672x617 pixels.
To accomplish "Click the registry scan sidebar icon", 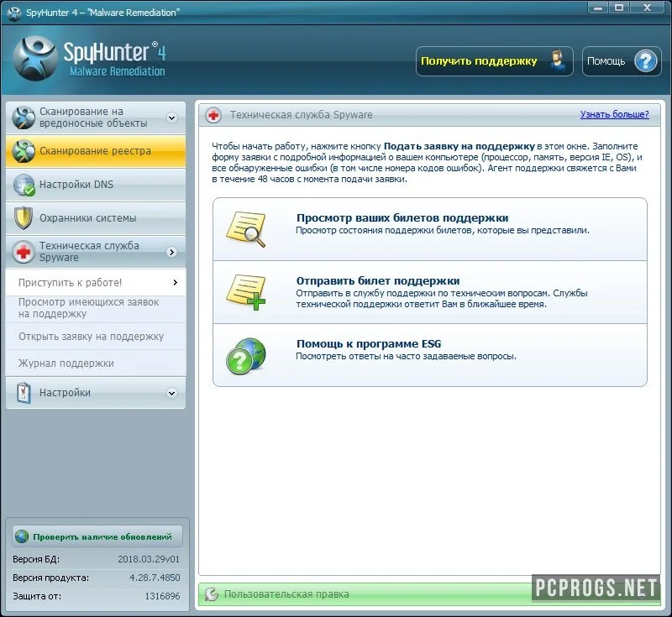I will (x=24, y=151).
